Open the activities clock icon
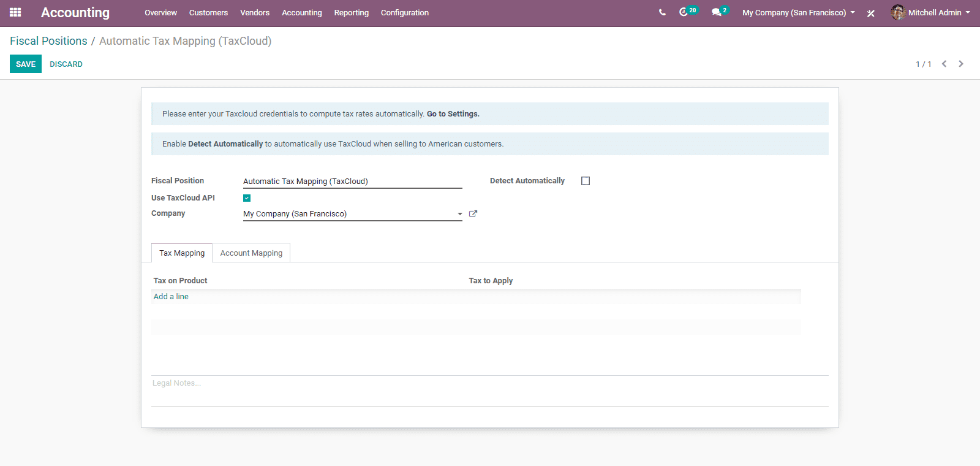Image resolution: width=980 pixels, height=466 pixels. [x=684, y=12]
